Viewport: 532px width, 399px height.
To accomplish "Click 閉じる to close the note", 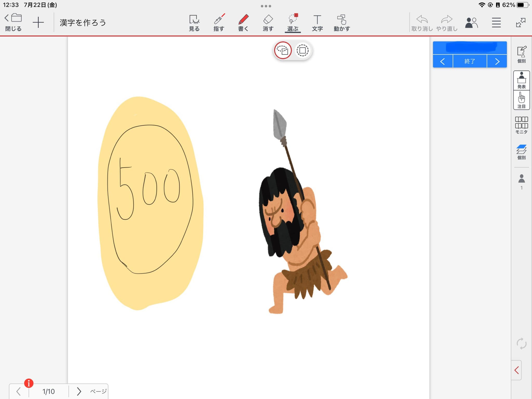I will tap(13, 23).
